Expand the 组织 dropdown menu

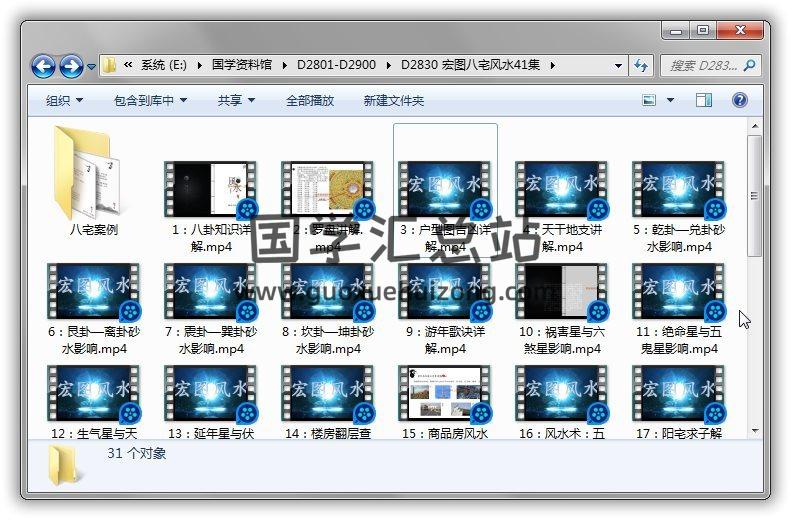[64, 101]
